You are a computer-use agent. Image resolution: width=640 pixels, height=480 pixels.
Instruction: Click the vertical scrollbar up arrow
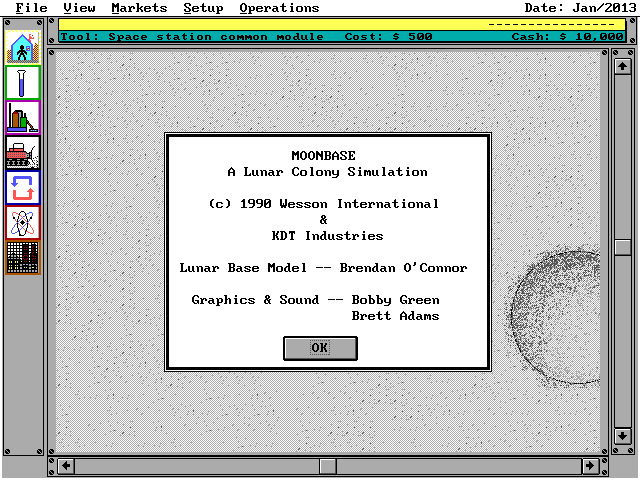622,66
